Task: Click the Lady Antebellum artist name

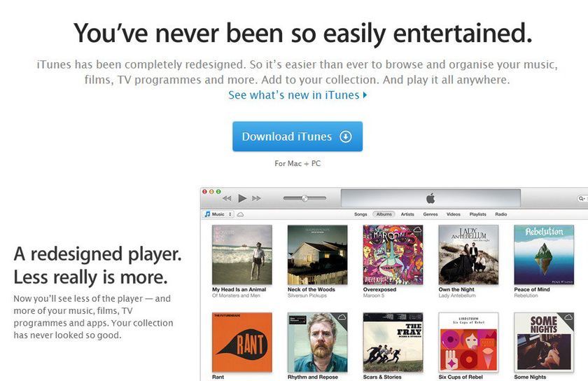Action: [457, 296]
